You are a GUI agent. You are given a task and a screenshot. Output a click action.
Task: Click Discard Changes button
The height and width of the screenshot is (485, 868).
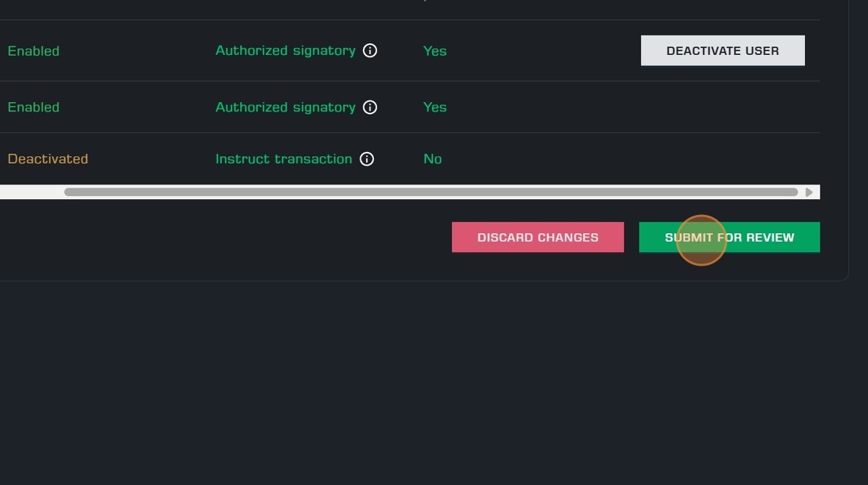[537, 237]
